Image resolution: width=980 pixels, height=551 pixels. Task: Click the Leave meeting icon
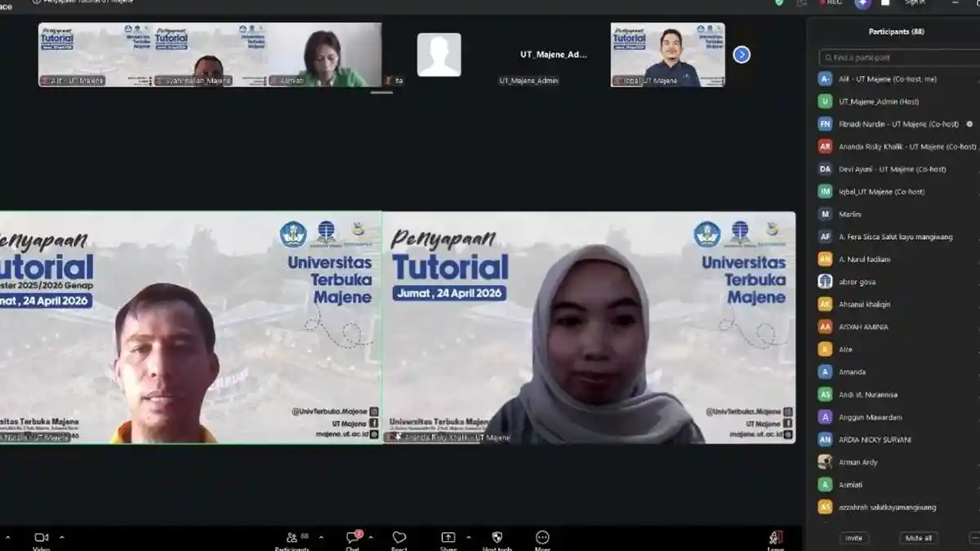775,537
